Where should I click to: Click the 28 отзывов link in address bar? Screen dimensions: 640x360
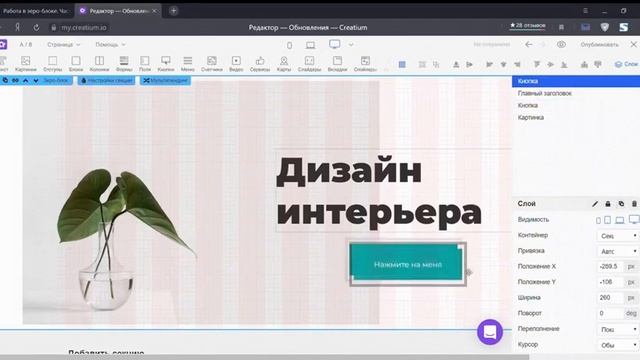click(527, 25)
